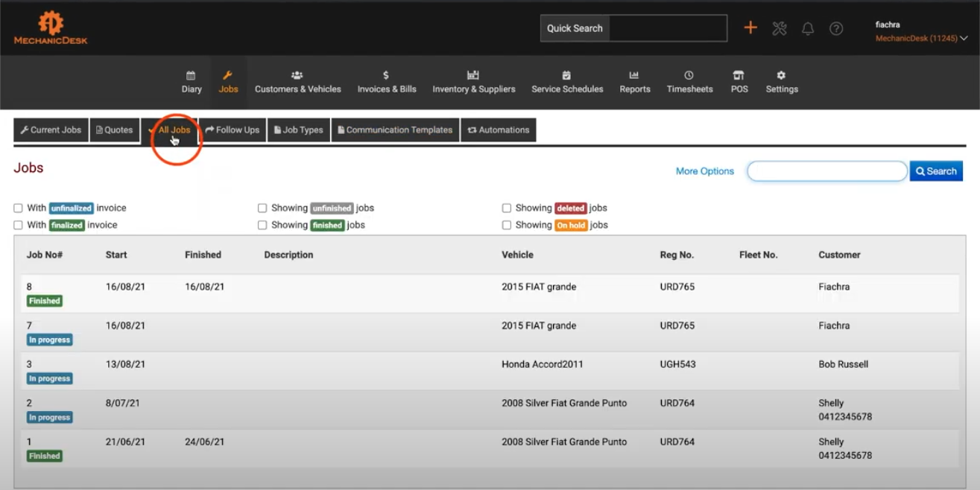This screenshot has height=490, width=980.
Task: Click UGH543 registration cell
Action: (x=677, y=364)
